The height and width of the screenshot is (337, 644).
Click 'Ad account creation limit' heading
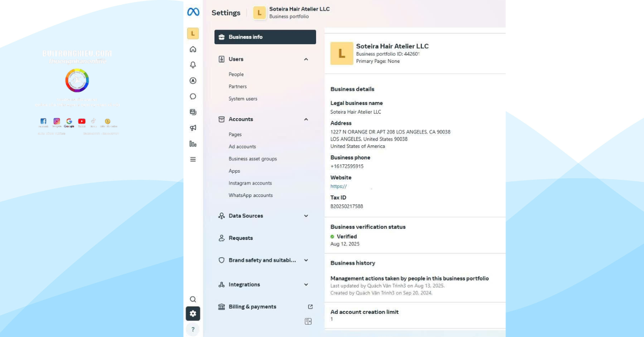click(x=364, y=312)
